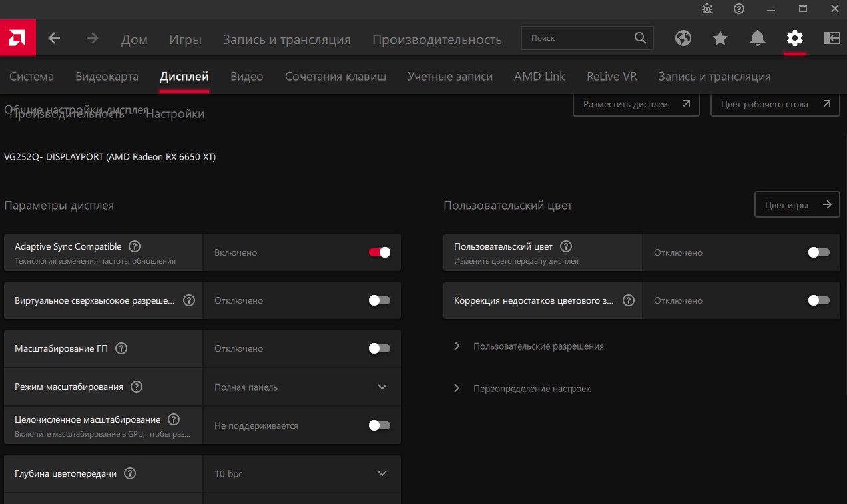Show help for Режим масштабирования
The width and height of the screenshot is (847, 504).
(137, 387)
